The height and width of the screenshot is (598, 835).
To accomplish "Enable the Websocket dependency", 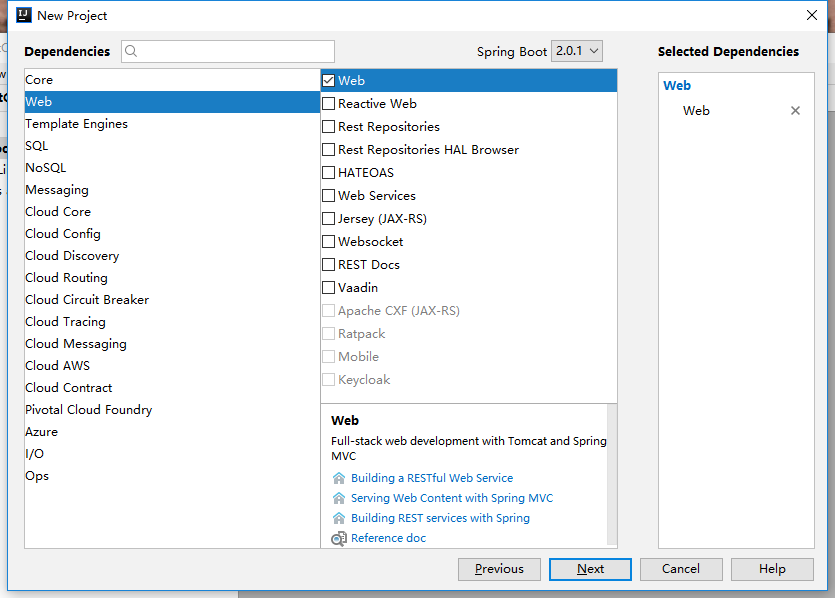I will 329,242.
